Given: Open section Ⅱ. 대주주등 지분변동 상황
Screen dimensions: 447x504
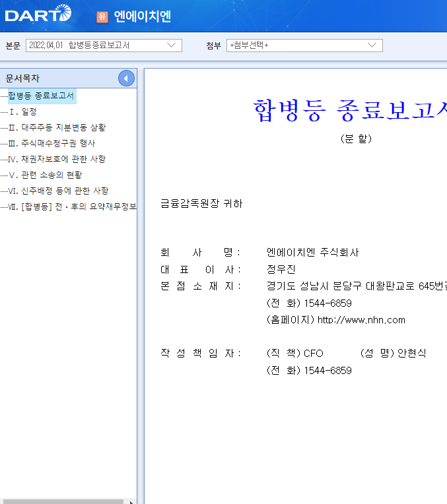Looking at the screenshot, I should [x=57, y=127].
